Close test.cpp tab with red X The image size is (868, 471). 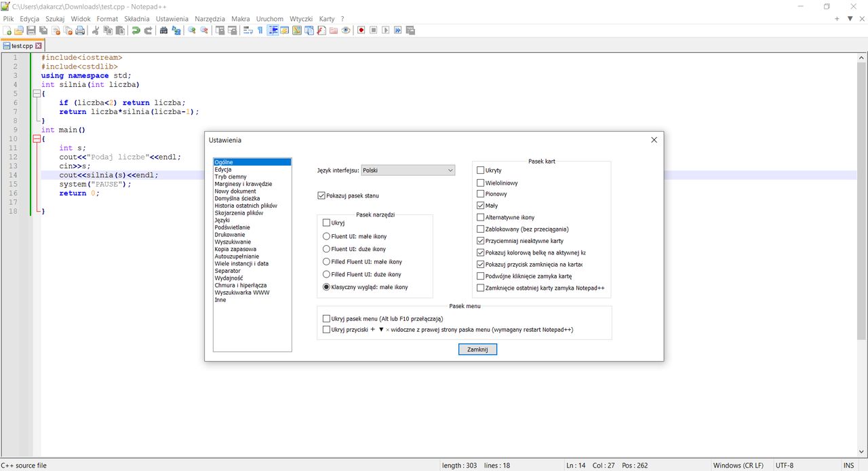pos(39,46)
